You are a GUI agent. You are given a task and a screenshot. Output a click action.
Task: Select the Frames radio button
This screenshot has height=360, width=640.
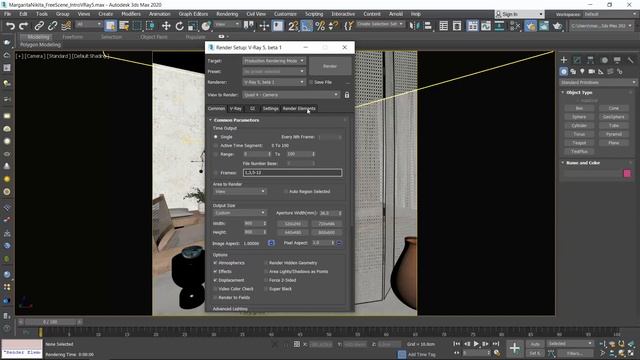[x=216, y=173]
